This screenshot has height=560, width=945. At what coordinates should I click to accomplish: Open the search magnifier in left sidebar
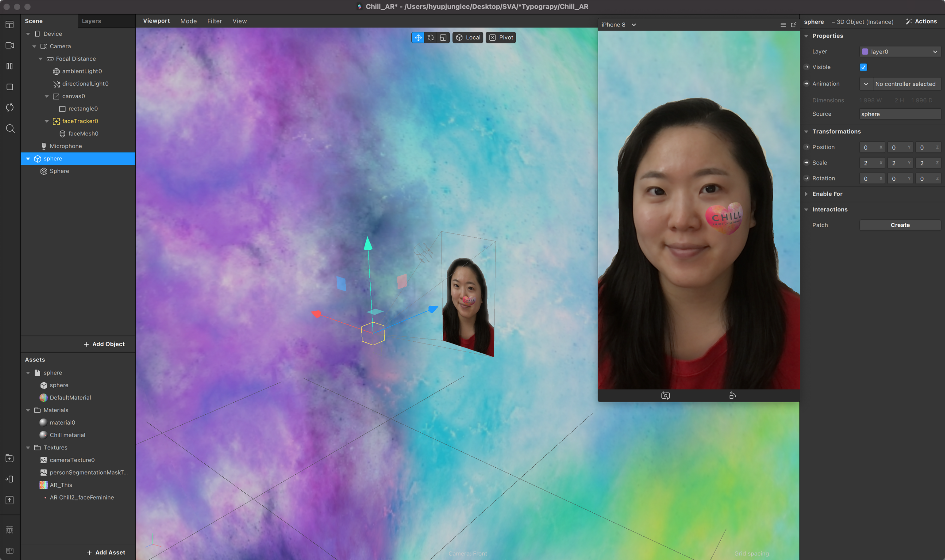pyautogui.click(x=10, y=129)
